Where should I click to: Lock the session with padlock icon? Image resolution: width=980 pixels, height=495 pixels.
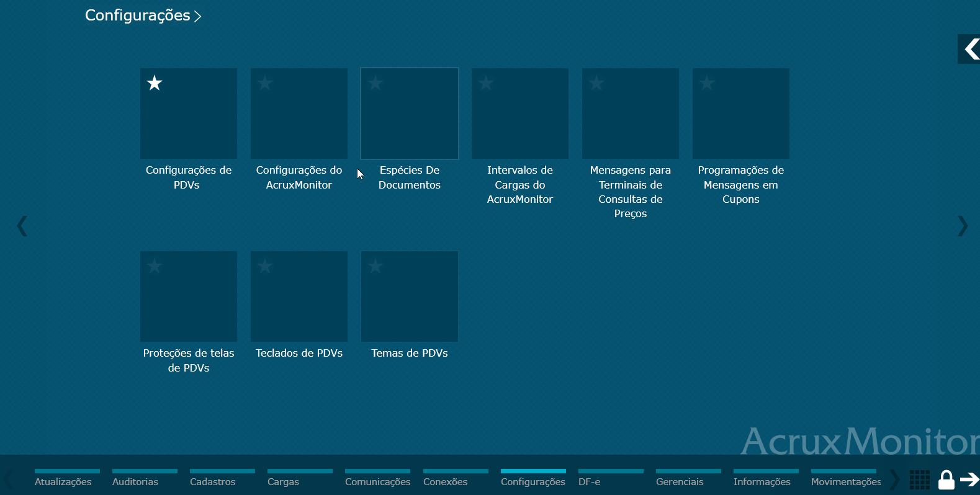coord(946,479)
